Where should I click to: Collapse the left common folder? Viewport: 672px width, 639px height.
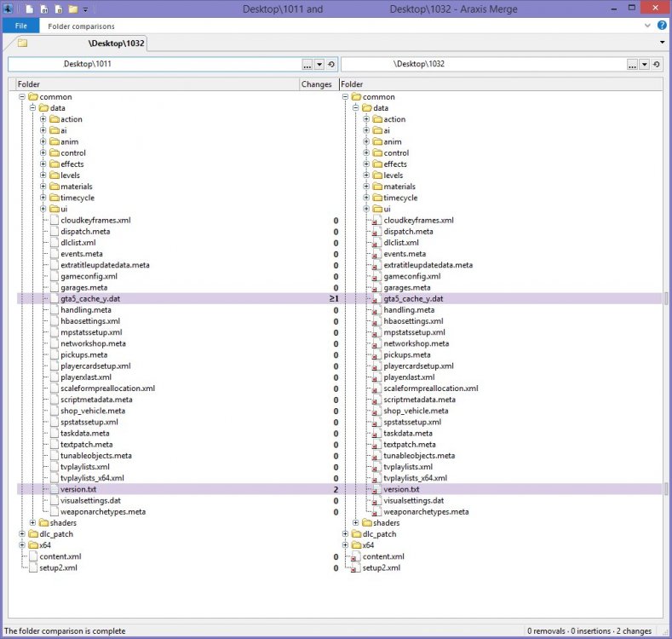click(22, 97)
